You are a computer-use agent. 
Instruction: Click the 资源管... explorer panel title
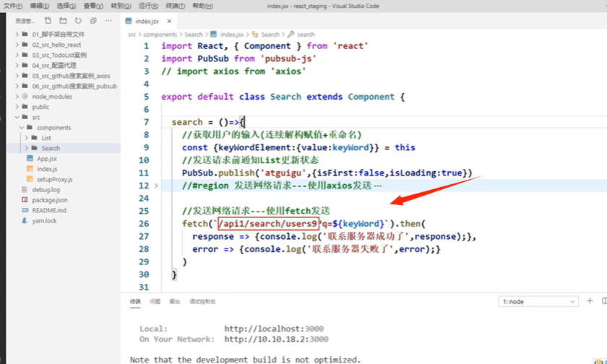click(25, 21)
